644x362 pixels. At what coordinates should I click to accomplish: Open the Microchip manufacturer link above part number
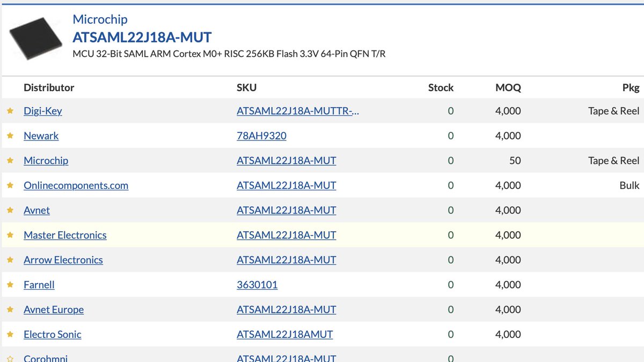click(100, 19)
